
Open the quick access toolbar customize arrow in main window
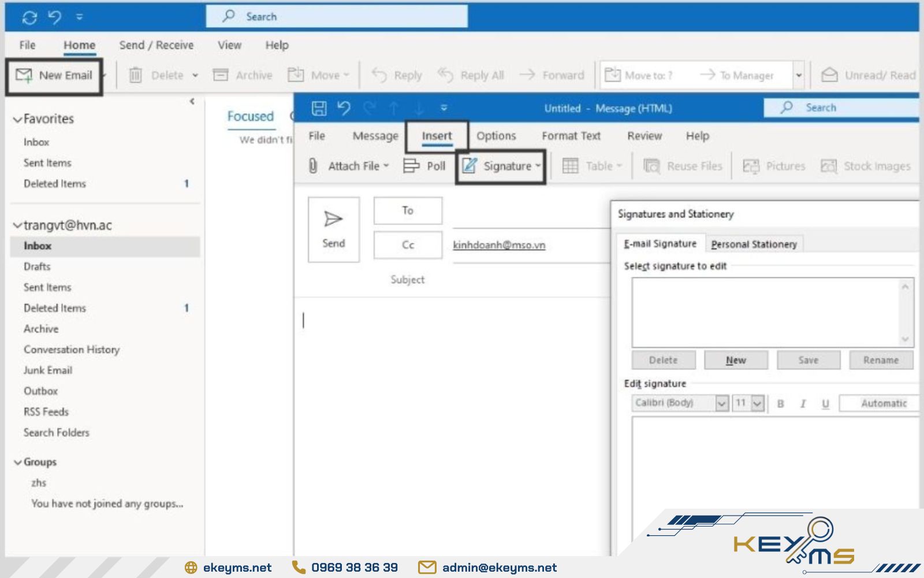click(80, 17)
